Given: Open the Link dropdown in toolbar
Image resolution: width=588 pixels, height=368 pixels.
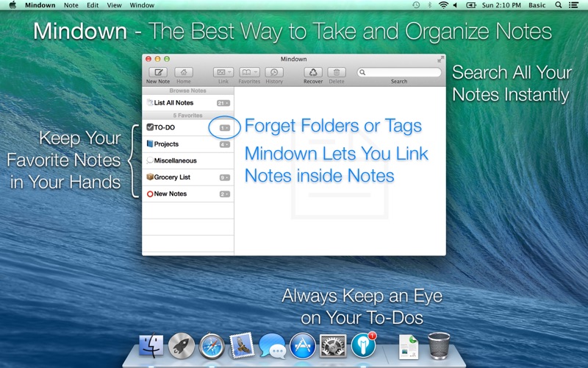Looking at the screenshot, I should point(223,73).
